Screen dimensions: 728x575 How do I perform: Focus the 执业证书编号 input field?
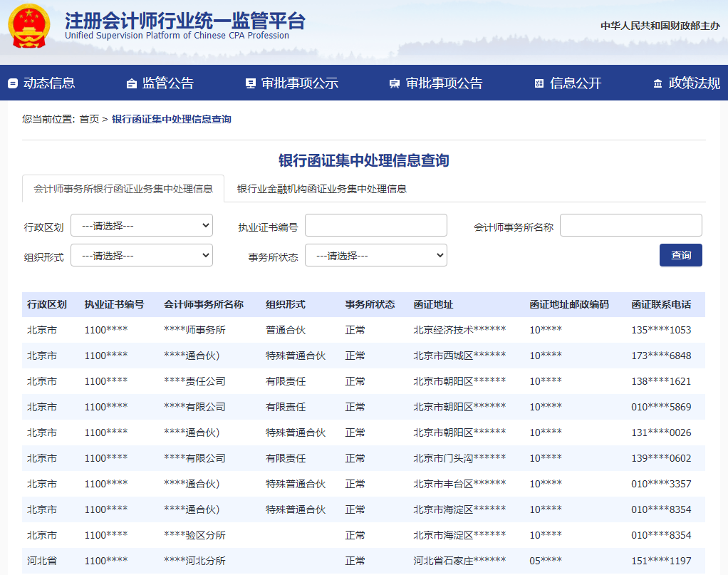click(375, 226)
